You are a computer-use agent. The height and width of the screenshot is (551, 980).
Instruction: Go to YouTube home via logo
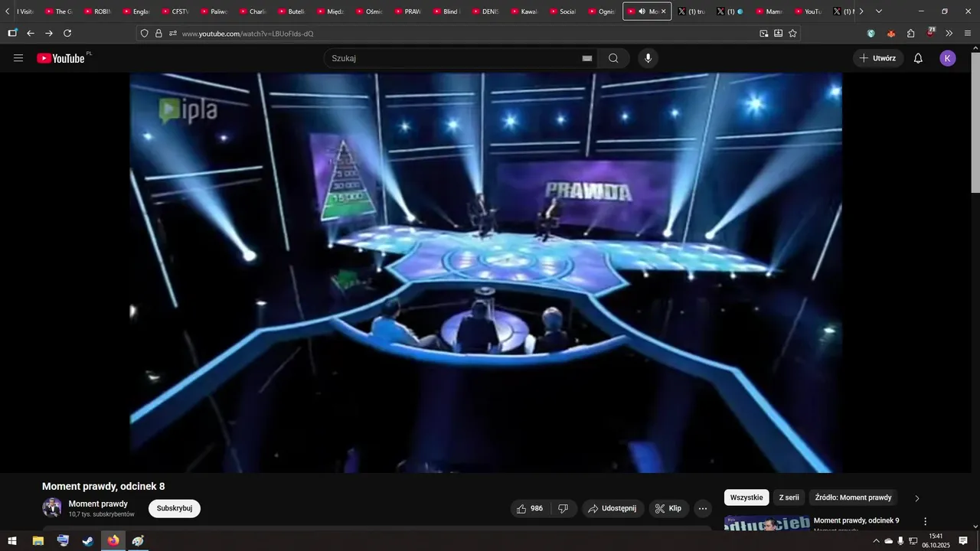click(x=60, y=58)
